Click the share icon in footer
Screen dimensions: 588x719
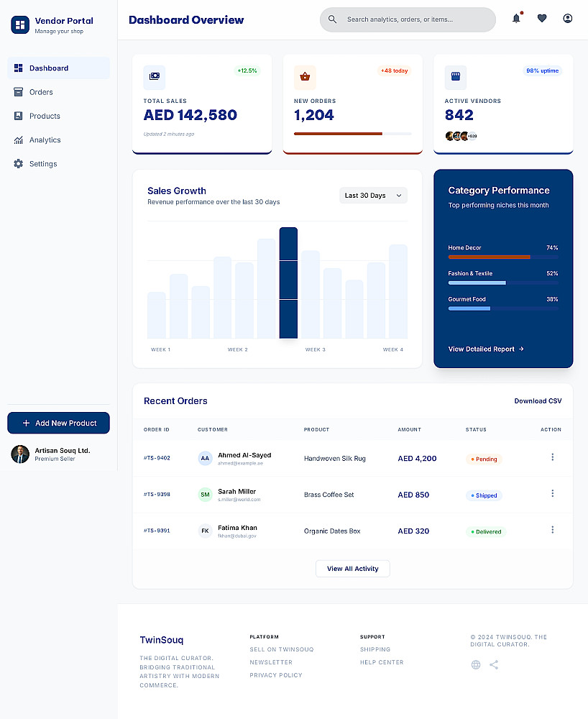[x=494, y=664]
